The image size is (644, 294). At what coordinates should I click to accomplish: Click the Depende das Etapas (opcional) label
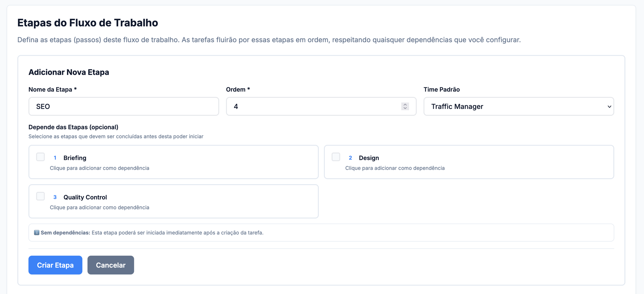click(73, 127)
